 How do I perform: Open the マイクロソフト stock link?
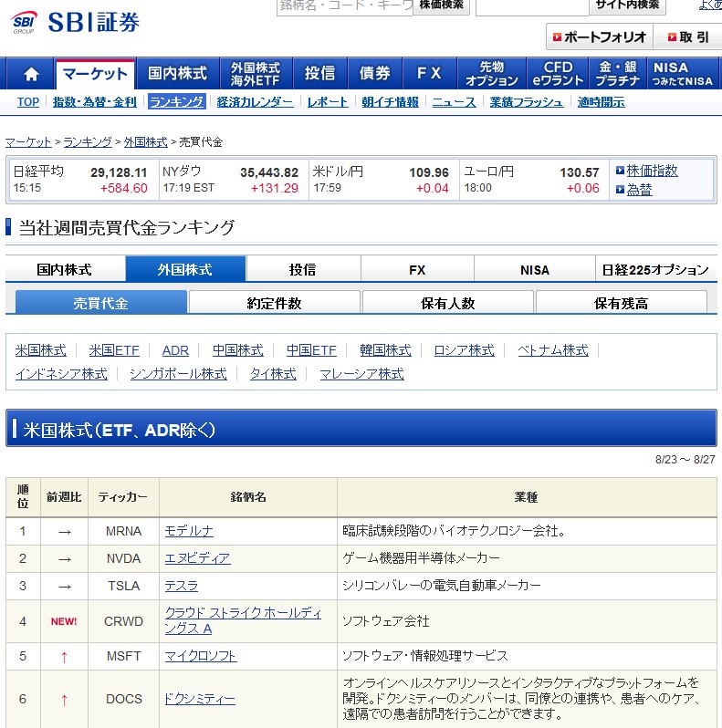201,656
